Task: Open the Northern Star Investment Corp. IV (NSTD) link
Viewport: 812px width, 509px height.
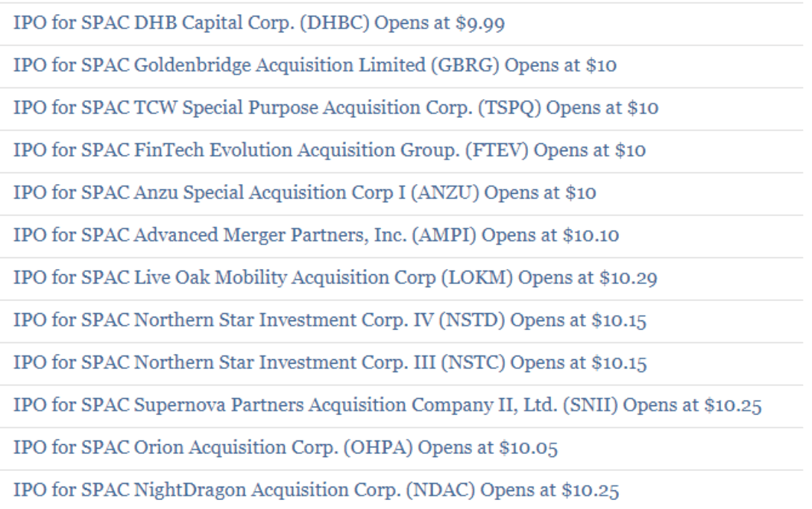Action: click(330, 320)
